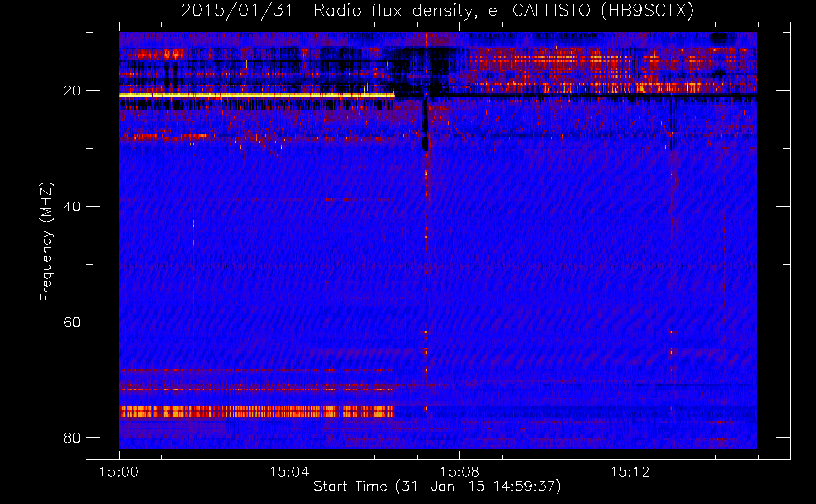Click the 15:00 time tick label
Screen dimensions: 816x504
(x=119, y=472)
